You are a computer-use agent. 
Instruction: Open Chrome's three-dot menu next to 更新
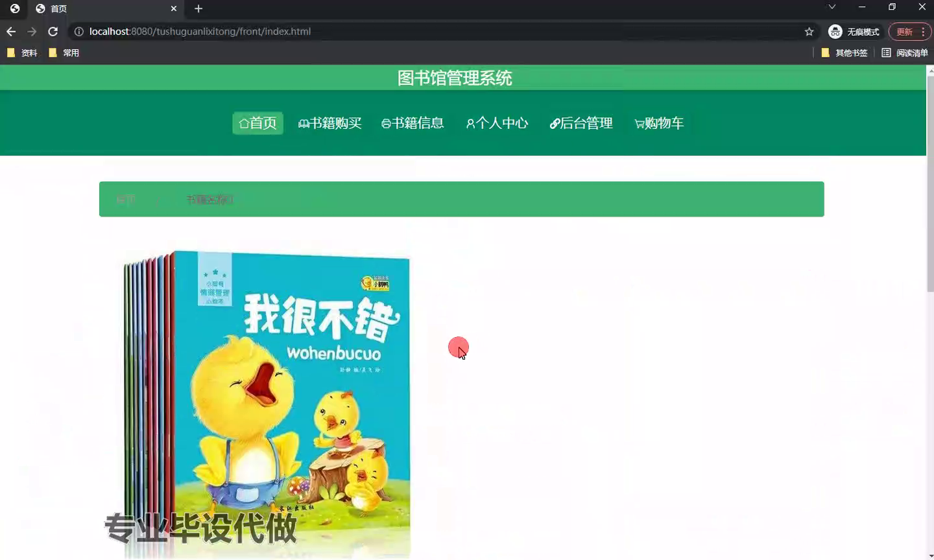coord(922,31)
